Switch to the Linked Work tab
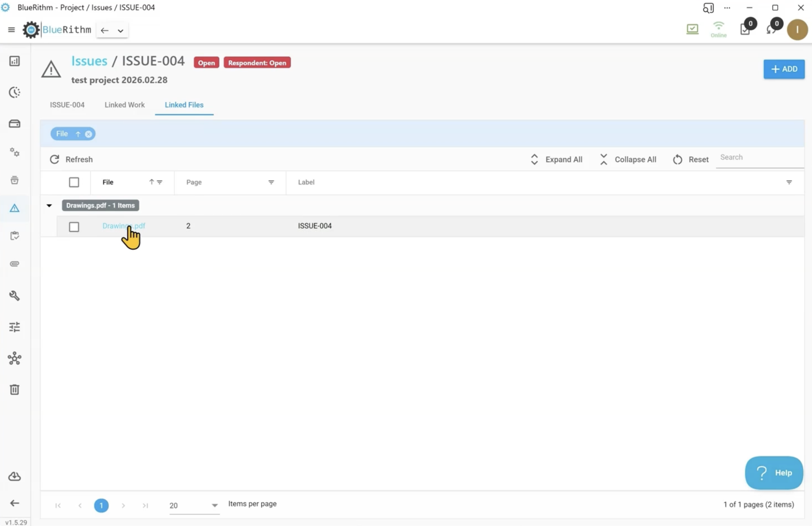Screen dimensions: 812x526 [x=125, y=105]
